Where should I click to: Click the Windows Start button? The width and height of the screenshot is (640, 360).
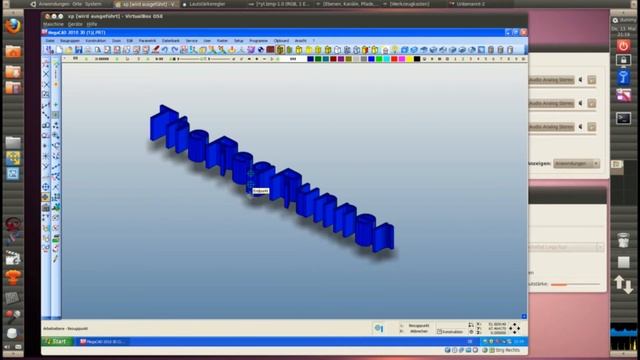coord(58,341)
